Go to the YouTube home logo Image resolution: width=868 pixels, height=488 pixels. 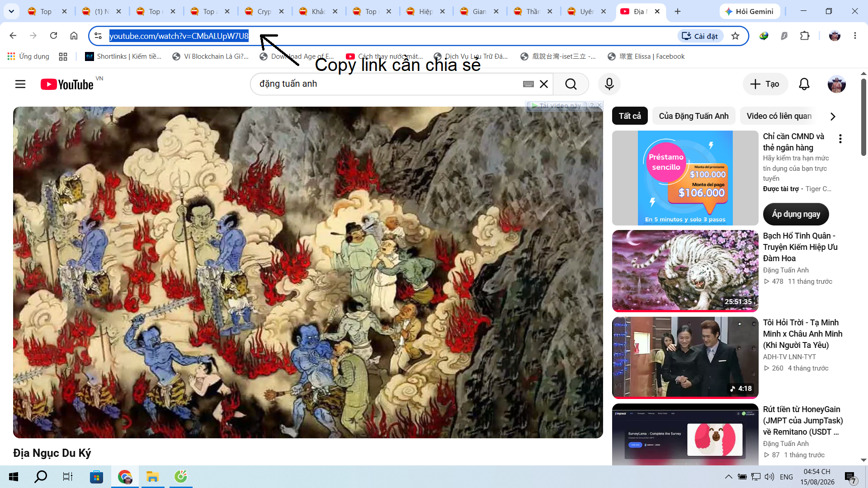(x=67, y=84)
